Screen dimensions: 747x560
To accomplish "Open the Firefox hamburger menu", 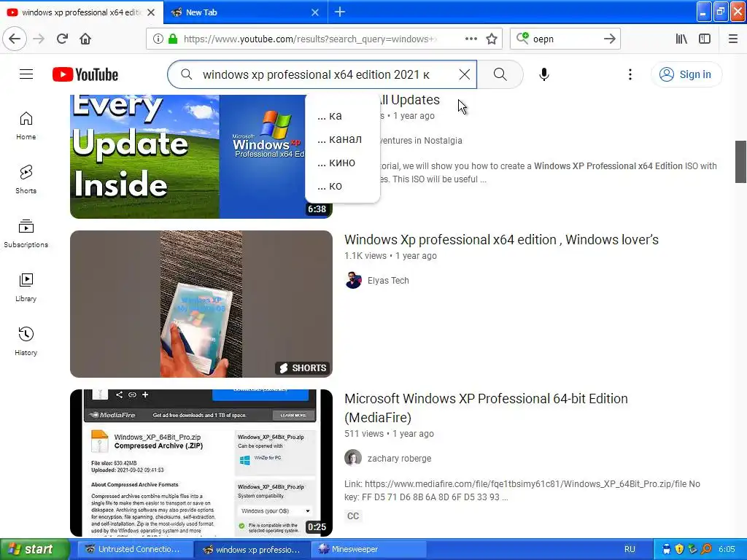I will (733, 39).
